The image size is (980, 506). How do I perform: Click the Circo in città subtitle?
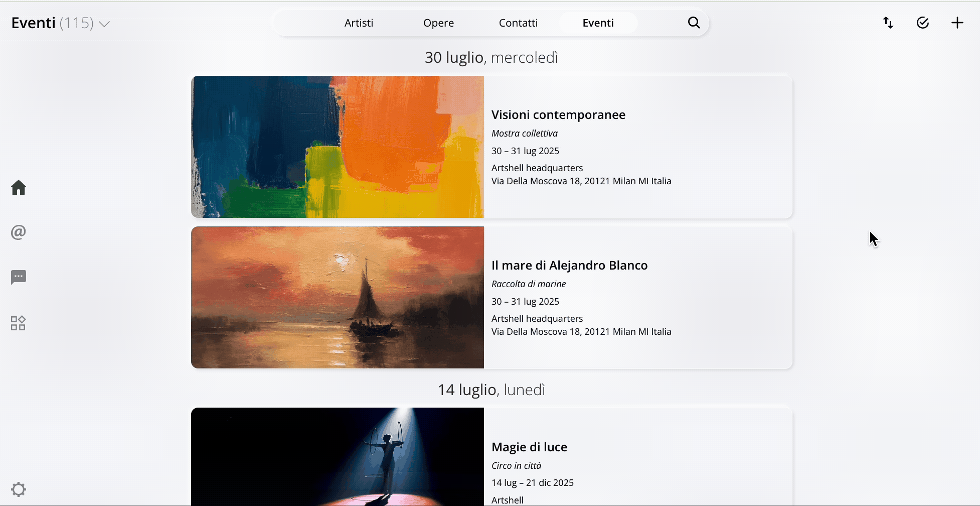(x=516, y=465)
